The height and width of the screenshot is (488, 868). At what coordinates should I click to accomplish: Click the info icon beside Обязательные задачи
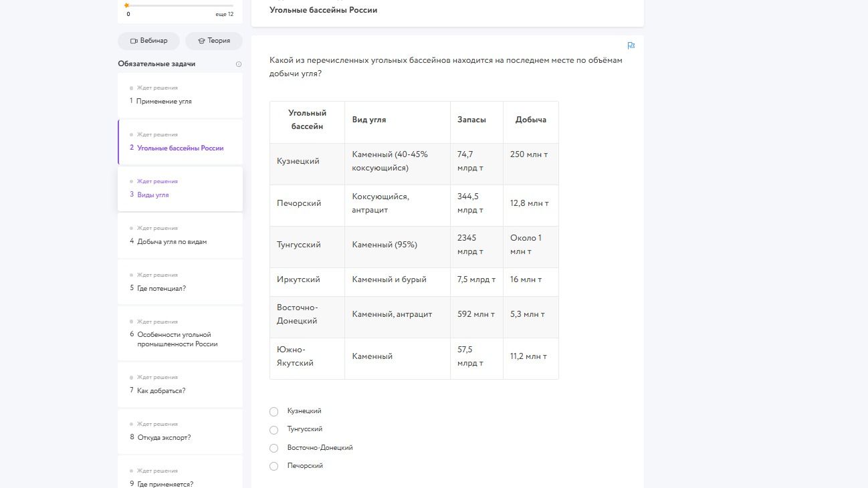pos(239,64)
